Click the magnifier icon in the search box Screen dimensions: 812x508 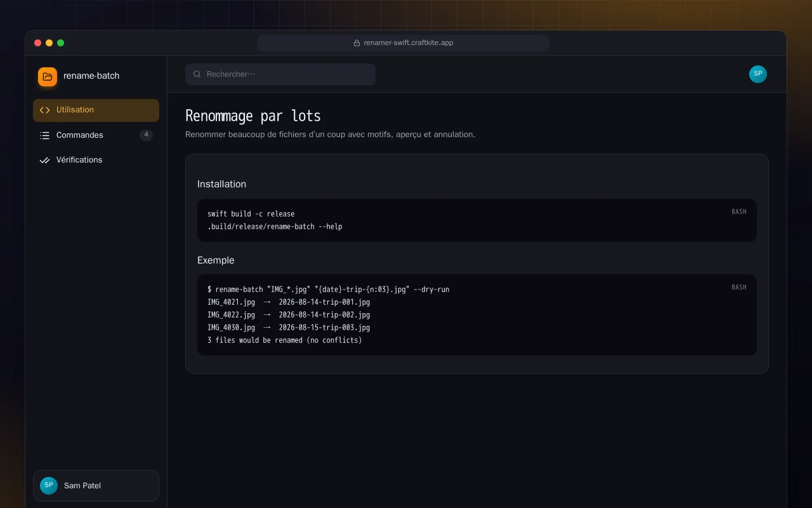(x=197, y=74)
